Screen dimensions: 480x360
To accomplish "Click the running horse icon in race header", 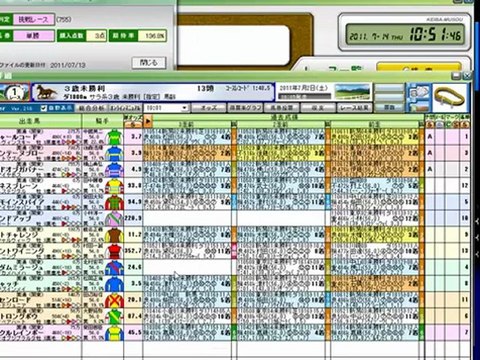I will 46,92.
